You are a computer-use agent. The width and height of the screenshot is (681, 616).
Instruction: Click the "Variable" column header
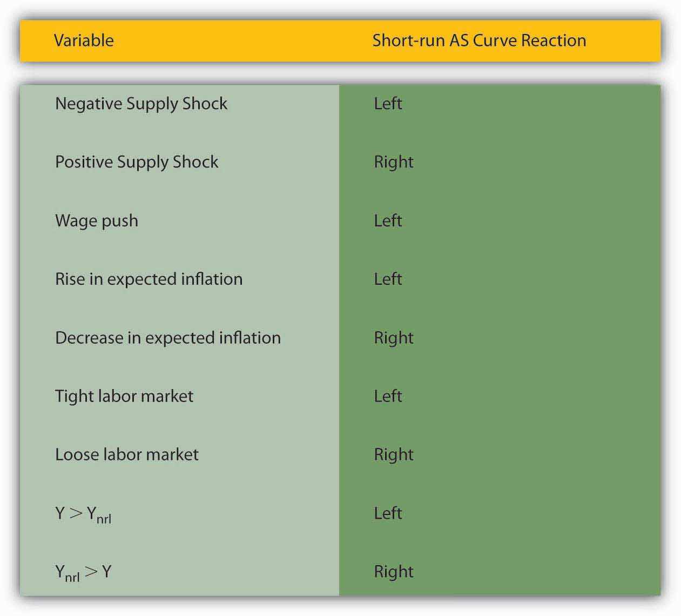point(84,41)
